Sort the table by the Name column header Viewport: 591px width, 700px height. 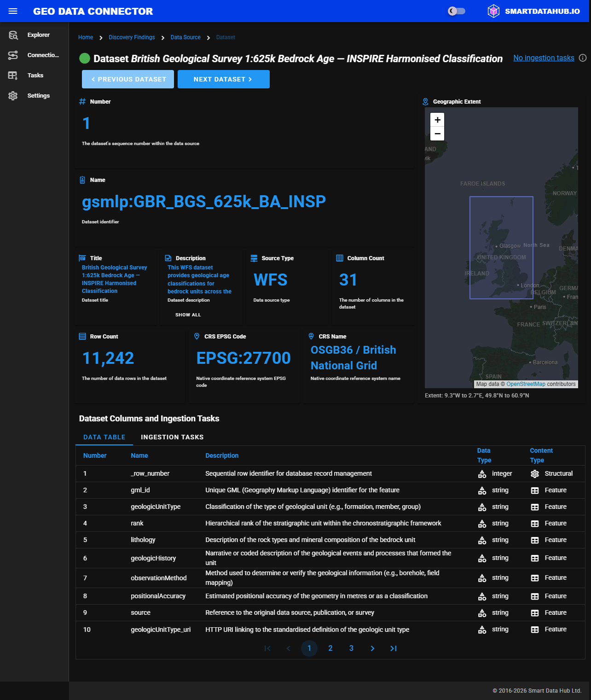click(x=139, y=455)
